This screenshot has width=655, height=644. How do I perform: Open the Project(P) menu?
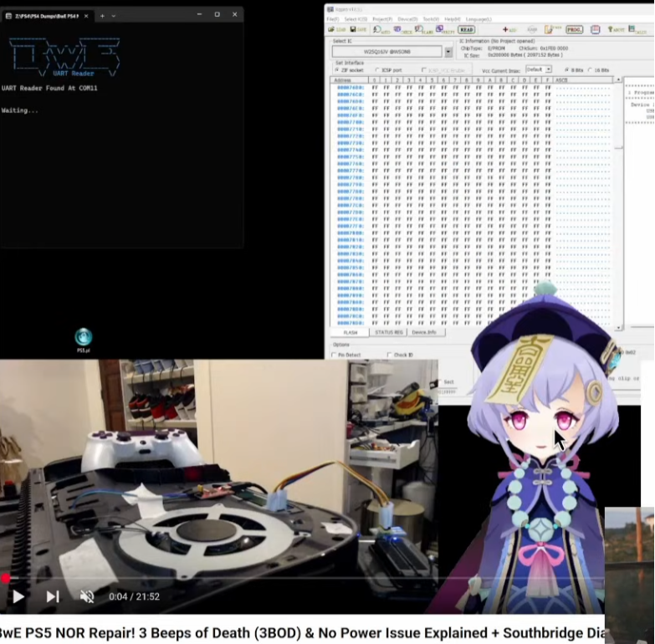382,19
